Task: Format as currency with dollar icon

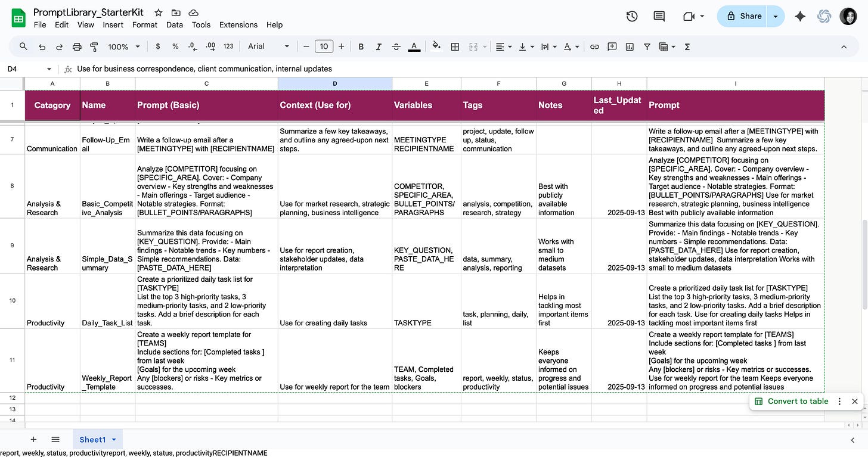Action: tap(157, 46)
